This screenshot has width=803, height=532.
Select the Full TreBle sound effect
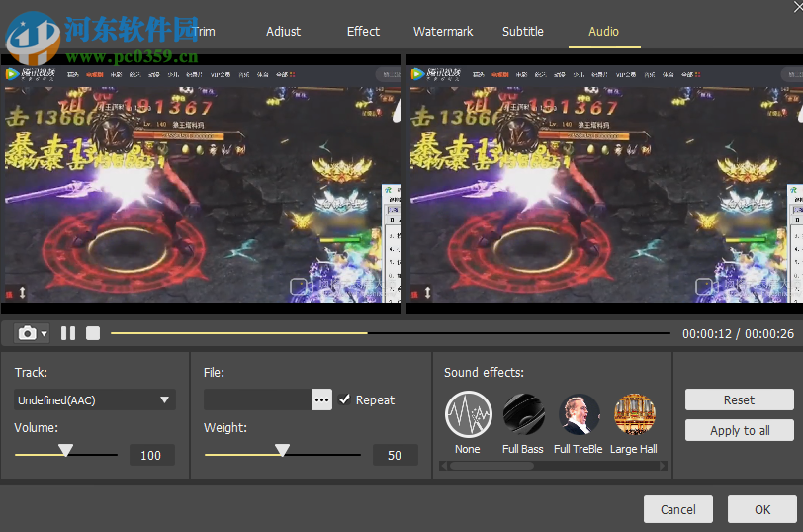point(579,414)
